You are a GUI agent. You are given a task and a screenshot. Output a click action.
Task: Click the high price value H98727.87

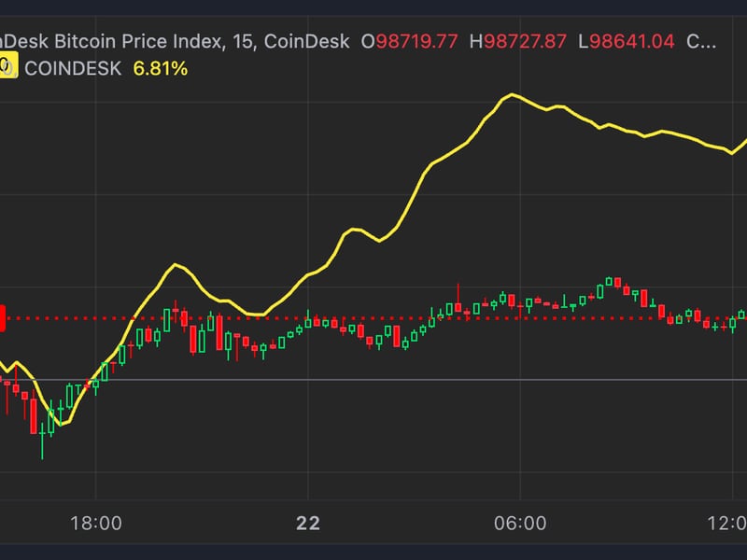[x=516, y=41]
